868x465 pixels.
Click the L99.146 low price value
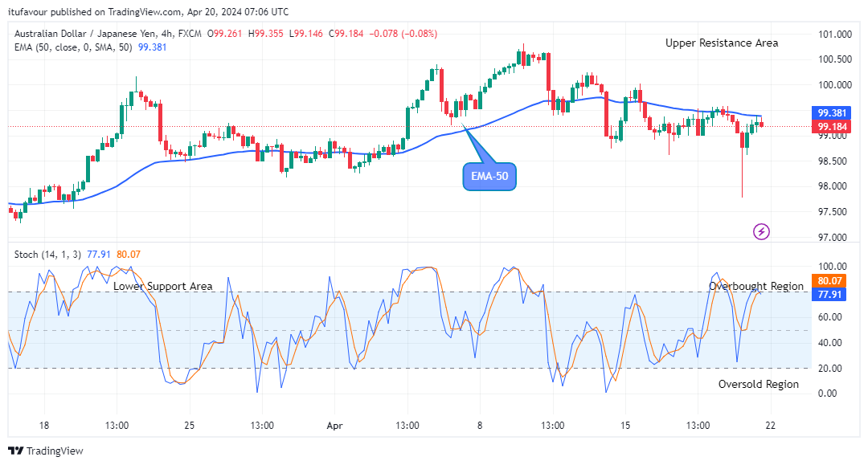coord(306,34)
